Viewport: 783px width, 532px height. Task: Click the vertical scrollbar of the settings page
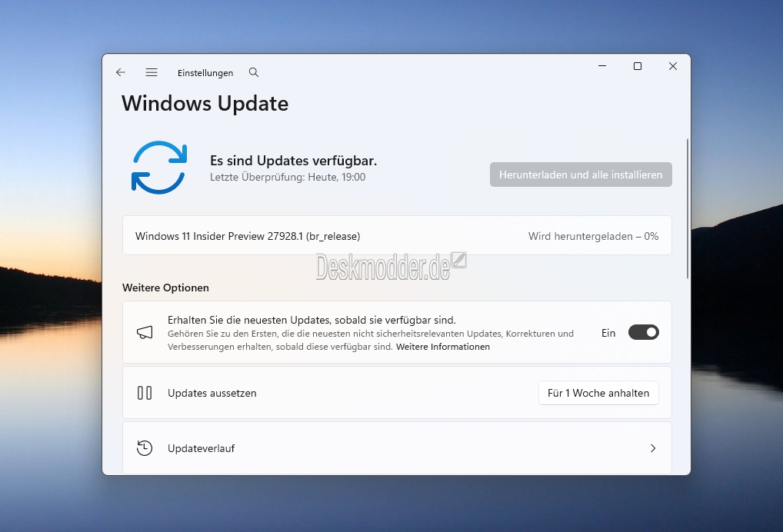pyautogui.click(x=688, y=208)
